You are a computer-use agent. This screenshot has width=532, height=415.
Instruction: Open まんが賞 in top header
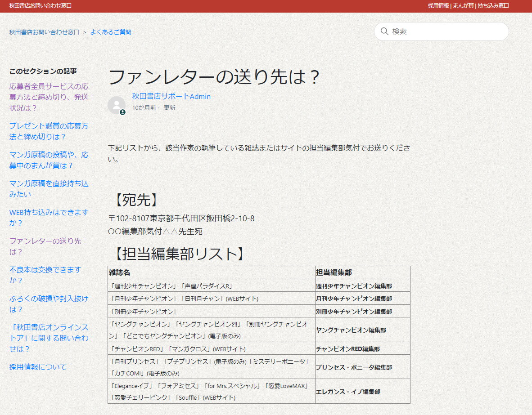[463, 6]
